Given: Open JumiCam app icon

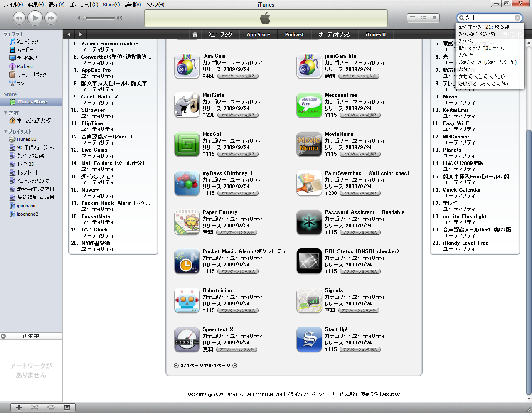Looking at the screenshot, I should 187,66.
